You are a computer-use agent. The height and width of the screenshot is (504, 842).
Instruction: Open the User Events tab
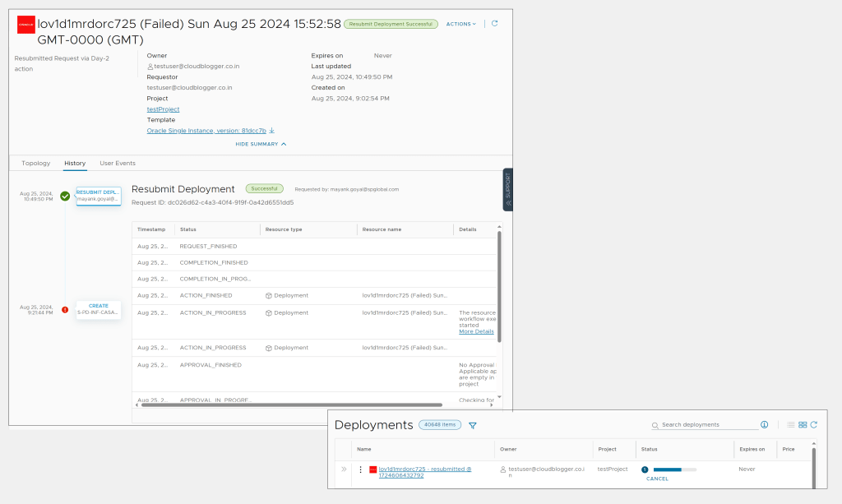point(118,164)
